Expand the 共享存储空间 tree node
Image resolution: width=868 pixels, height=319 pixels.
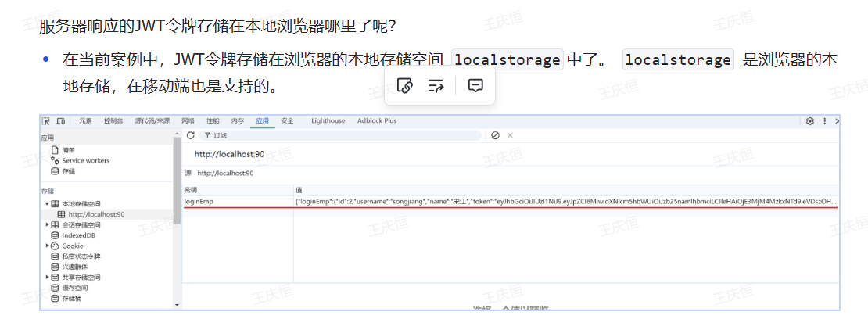click(46, 278)
